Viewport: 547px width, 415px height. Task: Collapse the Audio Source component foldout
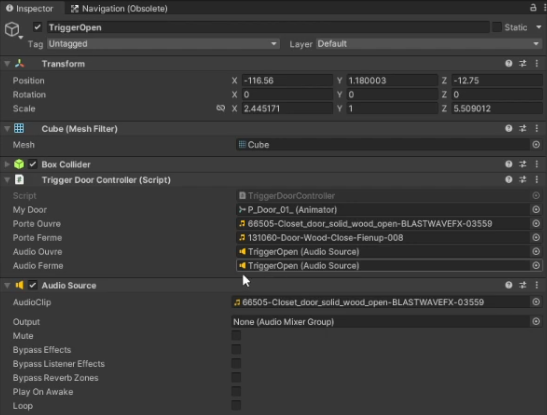[x=7, y=286]
